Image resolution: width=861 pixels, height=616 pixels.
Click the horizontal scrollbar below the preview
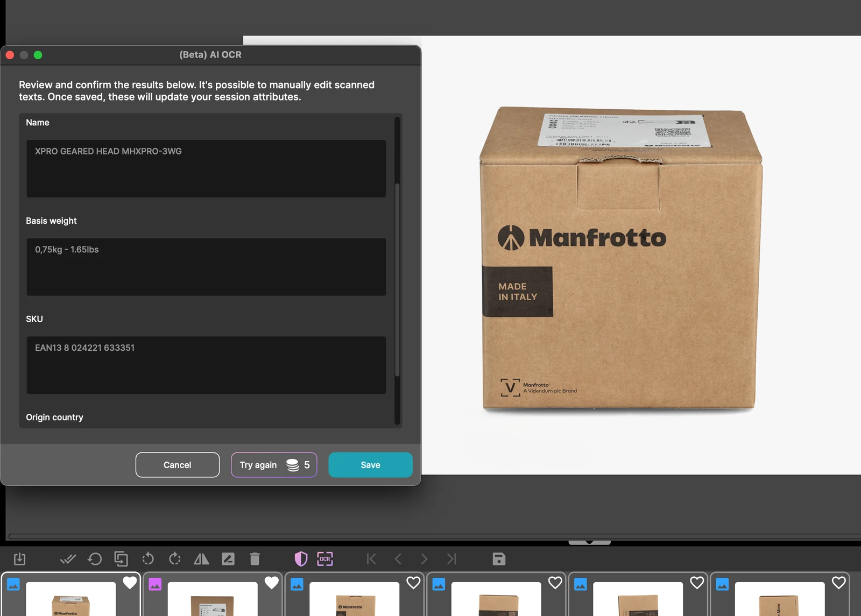[x=435, y=536]
